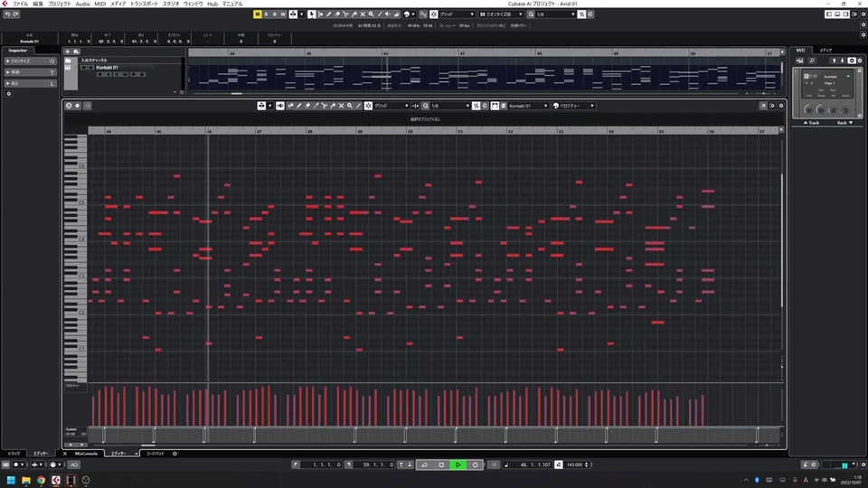Open トランスポート menu

coord(144,4)
